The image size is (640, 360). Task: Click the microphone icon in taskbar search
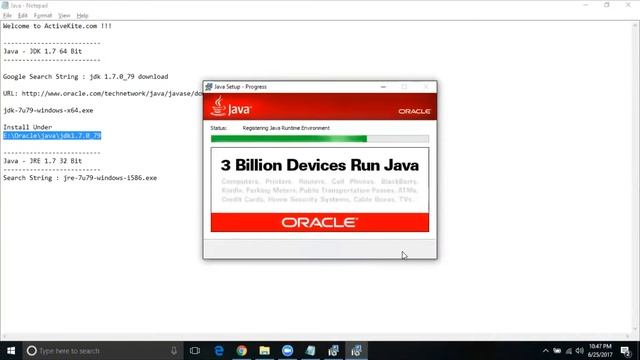pyautogui.click(x=174, y=351)
